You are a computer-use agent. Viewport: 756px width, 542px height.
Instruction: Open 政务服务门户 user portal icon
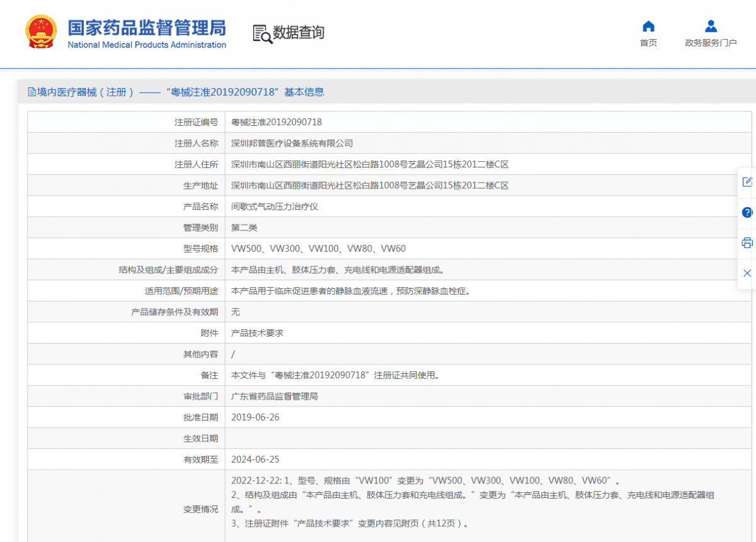[x=711, y=26]
